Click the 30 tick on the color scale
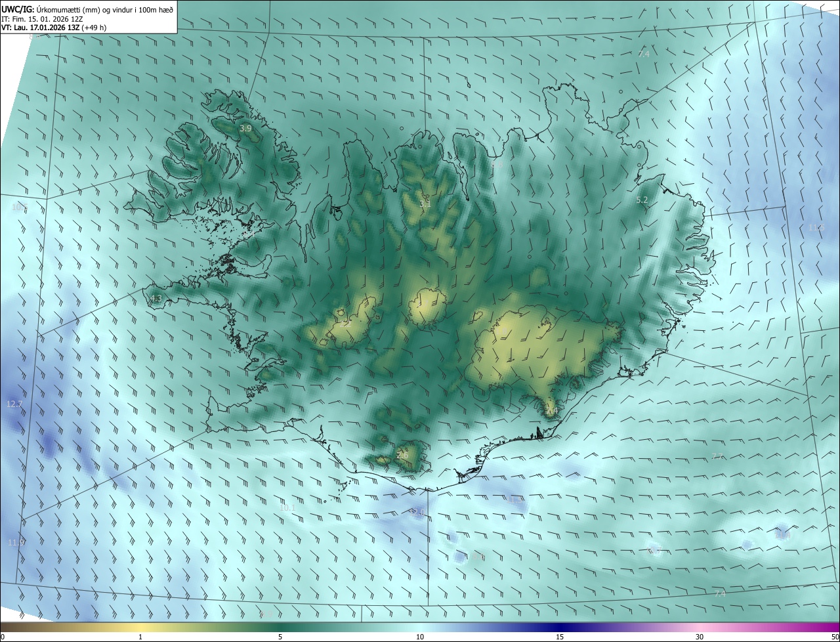This screenshot has width=840, height=642. (700, 637)
